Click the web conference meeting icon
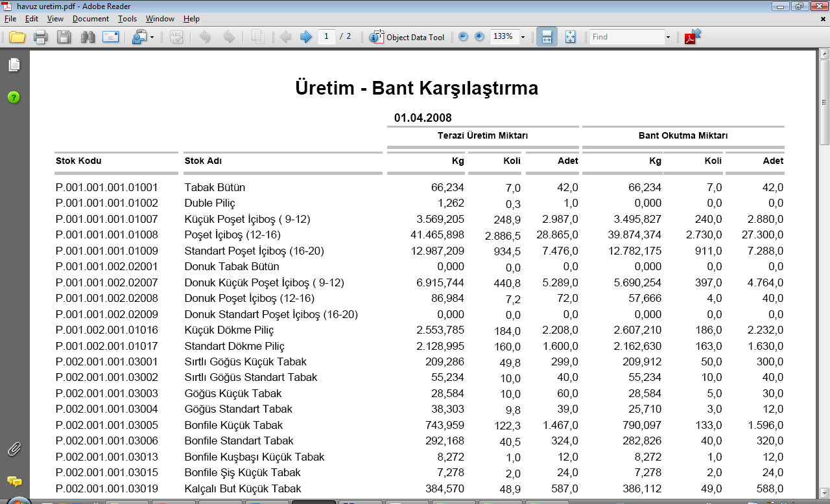 tap(139, 37)
